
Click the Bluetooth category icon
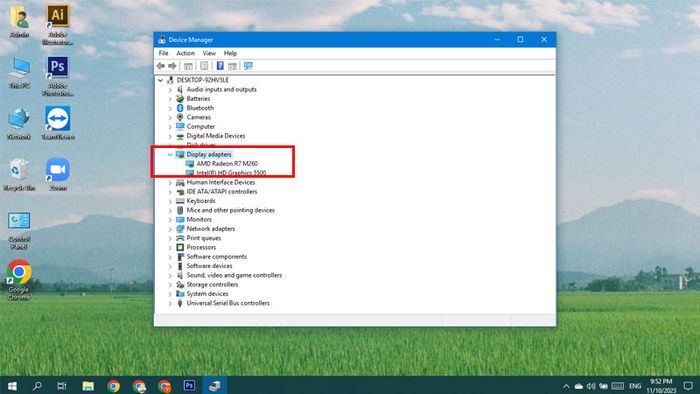(180, 108)
